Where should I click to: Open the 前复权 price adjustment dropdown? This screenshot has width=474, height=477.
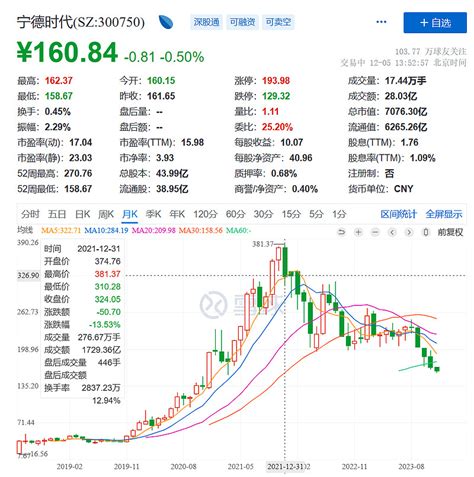pyautogui.click(x=450, y=232)
